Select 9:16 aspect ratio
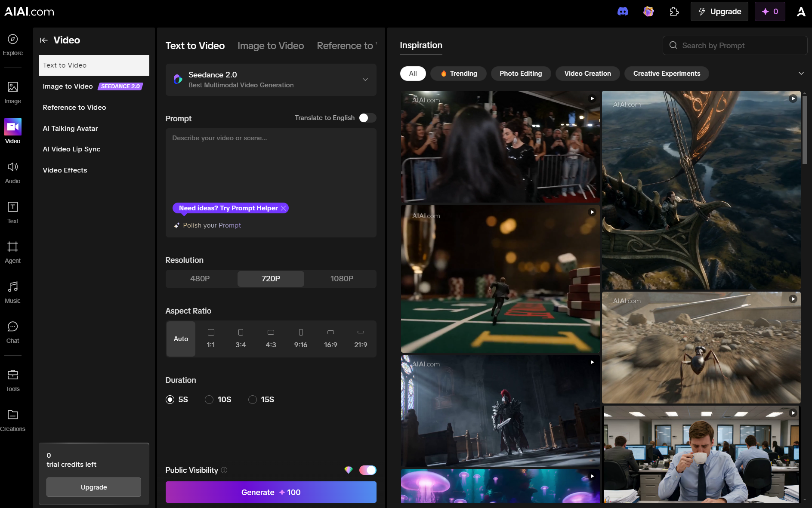The width and height of the screenshot is (812, 508). point(301,339)
